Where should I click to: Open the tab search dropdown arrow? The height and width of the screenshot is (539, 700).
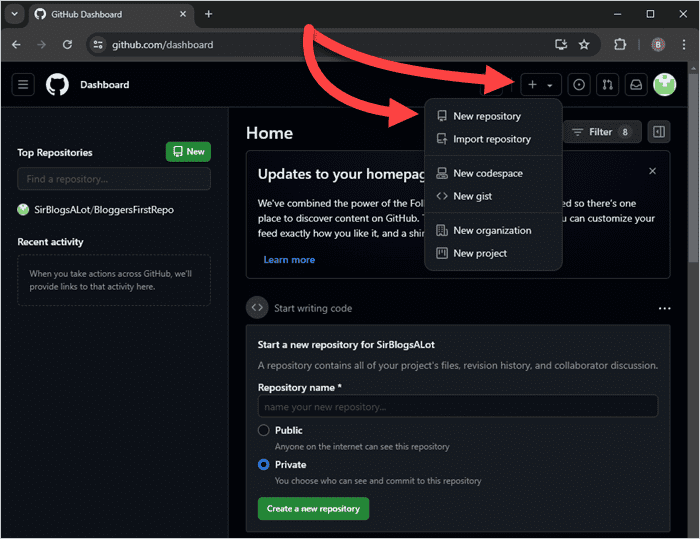click(14, 14)
